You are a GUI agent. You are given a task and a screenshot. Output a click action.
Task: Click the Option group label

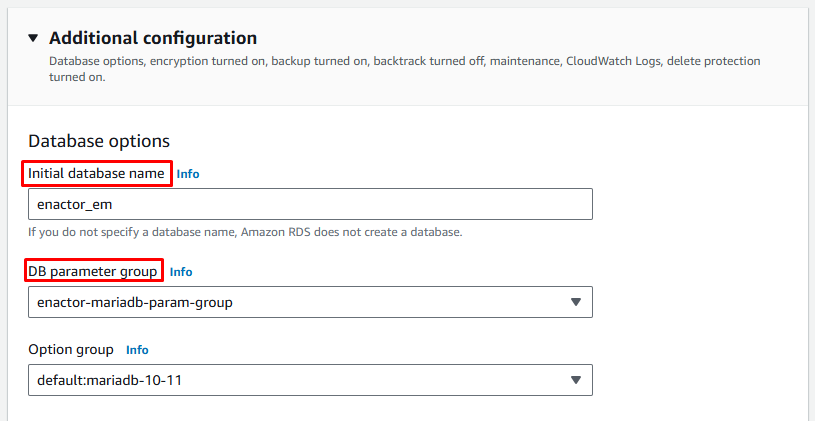pos(71,350)
